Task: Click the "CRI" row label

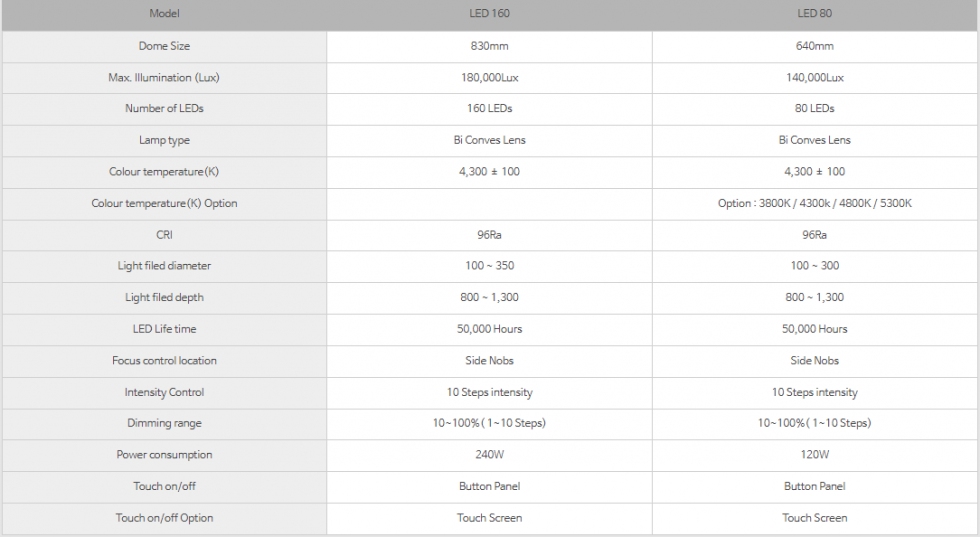Action: point(164,235)
